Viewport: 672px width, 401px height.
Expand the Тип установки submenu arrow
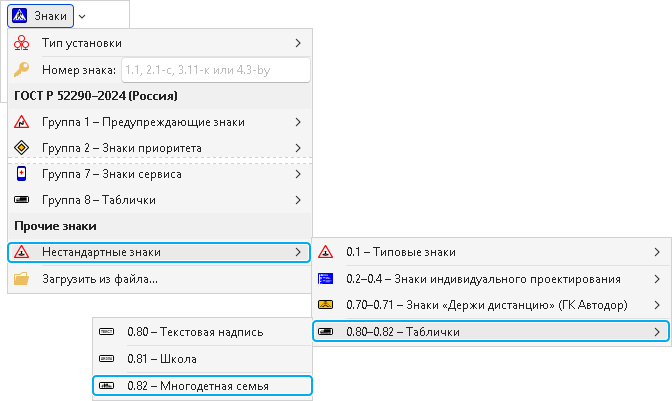(x=298, y=43)
